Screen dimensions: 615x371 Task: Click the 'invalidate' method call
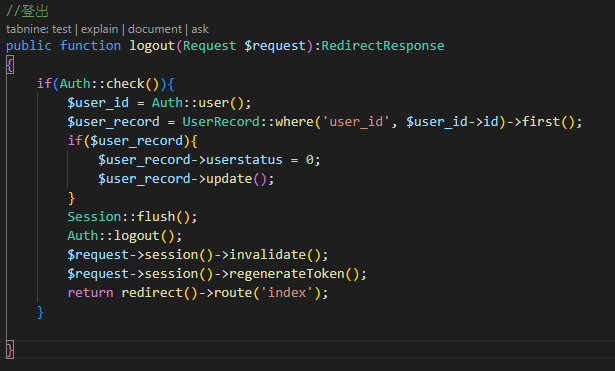coord(267,255)
